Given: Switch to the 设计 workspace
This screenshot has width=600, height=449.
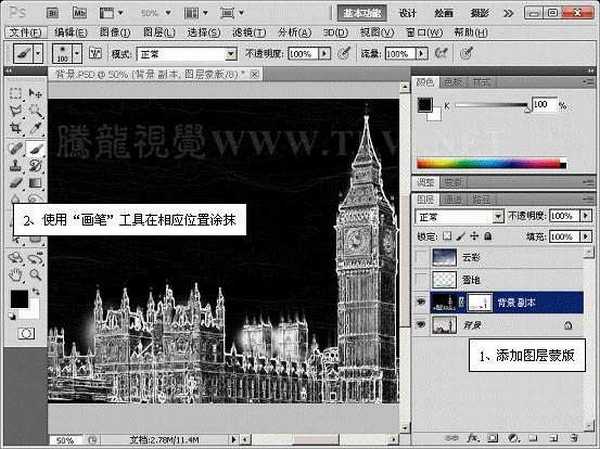Looking at the screenshot, I should point(407,13).
